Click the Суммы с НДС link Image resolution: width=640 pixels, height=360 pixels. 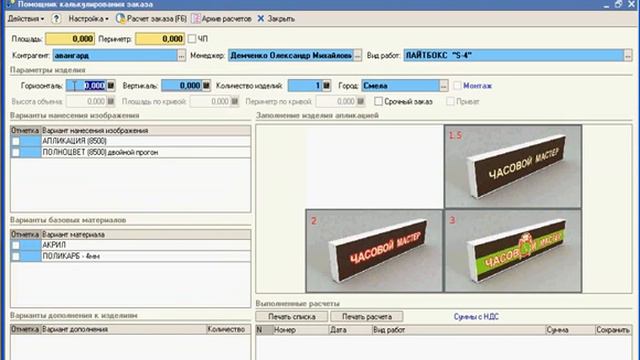[476, 317]
